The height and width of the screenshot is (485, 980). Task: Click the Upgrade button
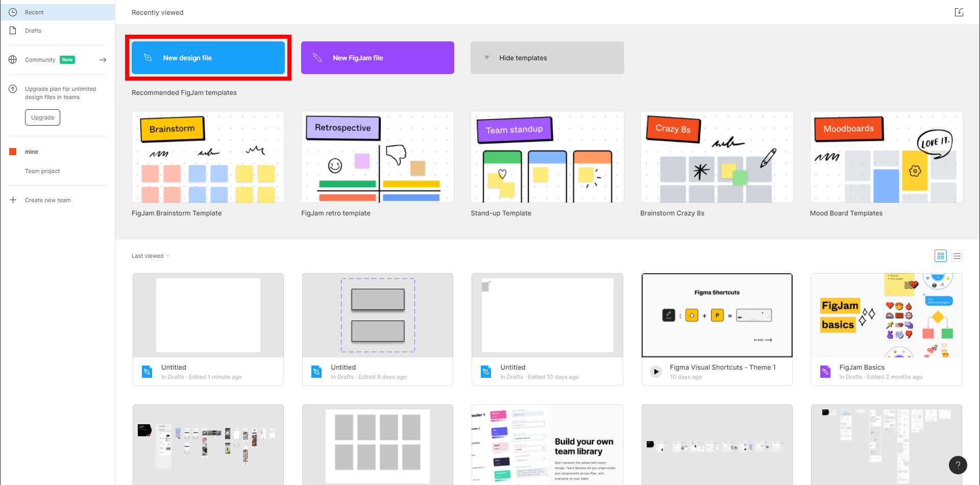[x=42, y=117]
